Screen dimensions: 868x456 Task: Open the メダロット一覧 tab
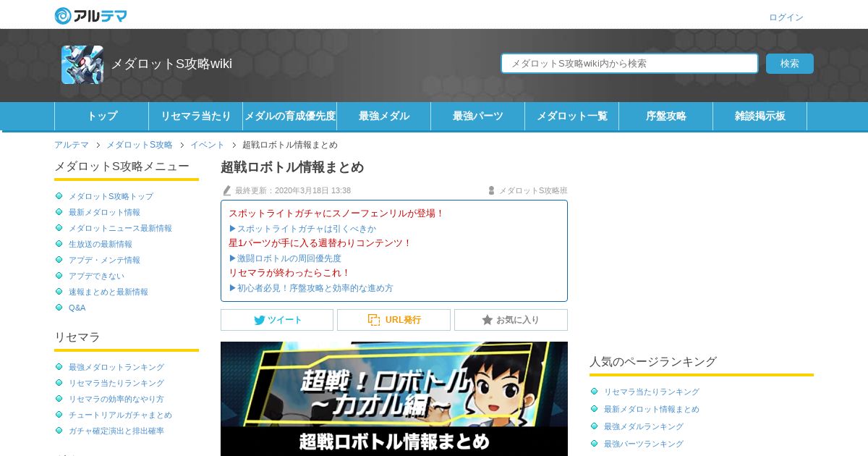(x=572, y=116)
